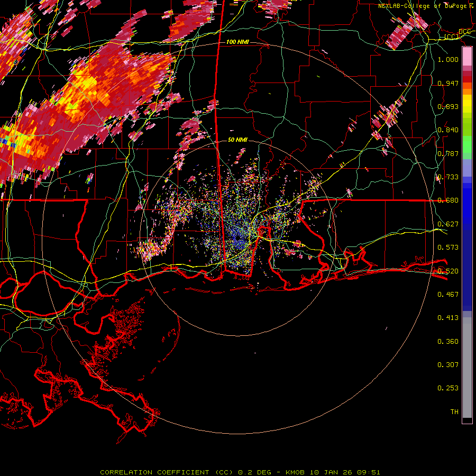The height and width of the screenshot is (476, 476).
Task: Select the 0.627 legend value
Action: tap(448, 224)
